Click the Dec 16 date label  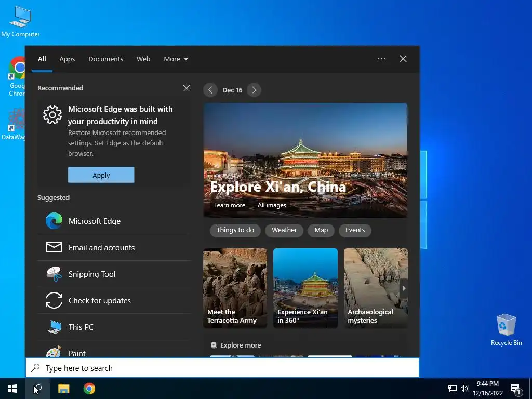tap(232, 90)
